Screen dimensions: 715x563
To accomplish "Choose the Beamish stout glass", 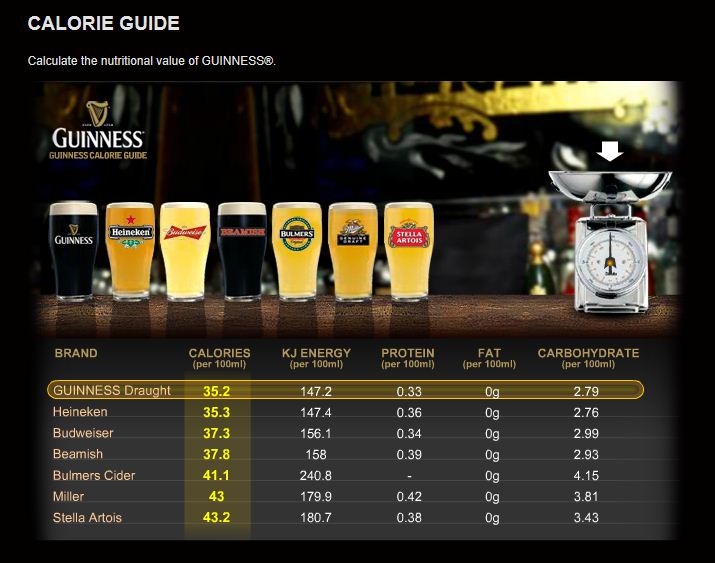I will coord(242,253).
